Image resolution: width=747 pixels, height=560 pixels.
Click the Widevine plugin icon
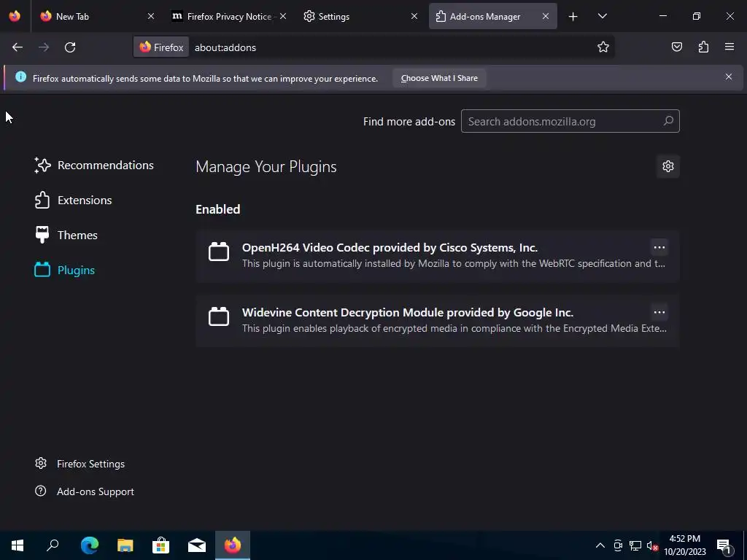click(219, 316)
